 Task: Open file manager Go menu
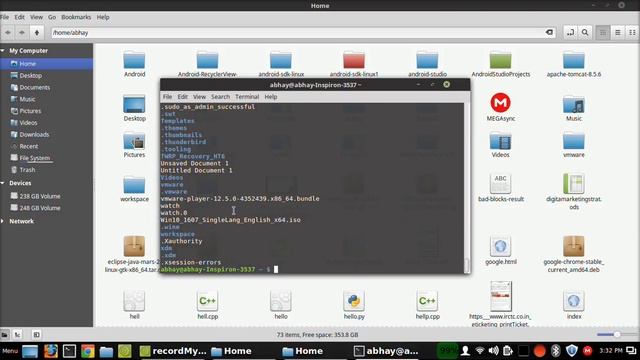click(x=52, y=17)
